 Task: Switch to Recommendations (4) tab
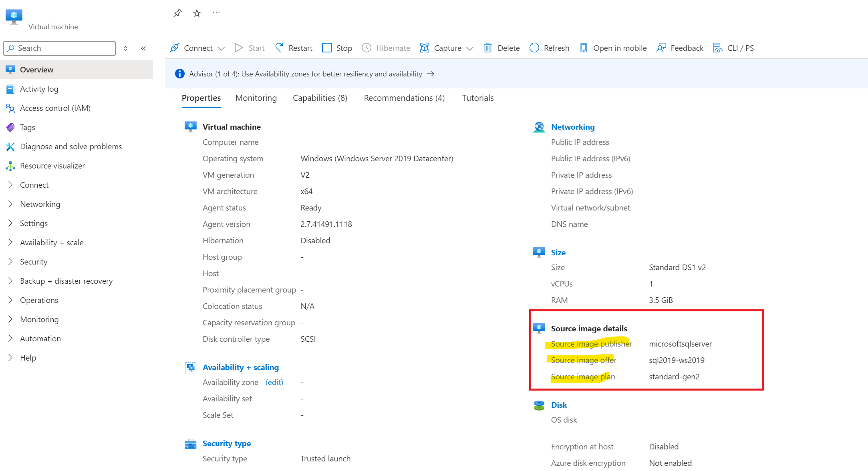coord(404,98)
